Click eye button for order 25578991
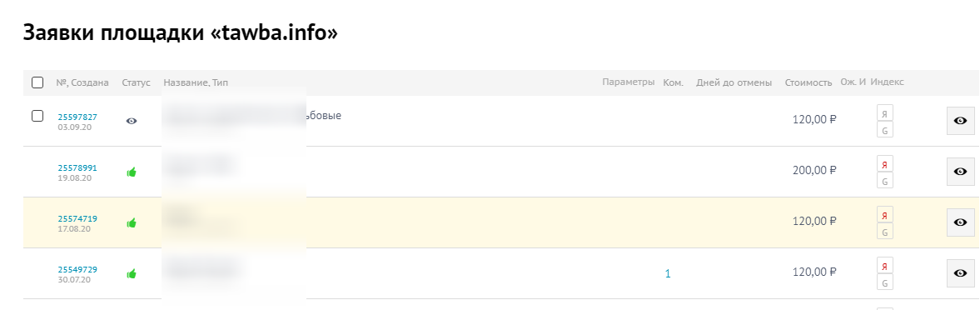 pos(961,172)
